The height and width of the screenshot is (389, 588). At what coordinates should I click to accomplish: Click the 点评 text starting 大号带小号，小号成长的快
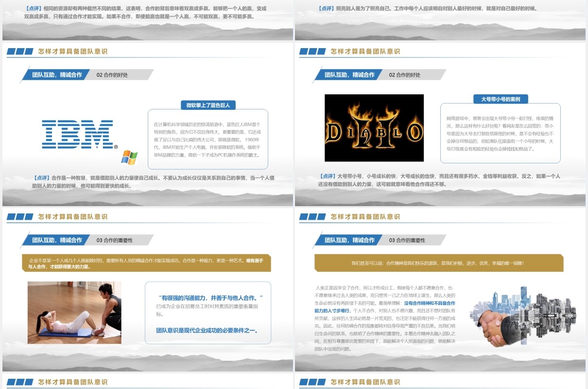[439, 180]
